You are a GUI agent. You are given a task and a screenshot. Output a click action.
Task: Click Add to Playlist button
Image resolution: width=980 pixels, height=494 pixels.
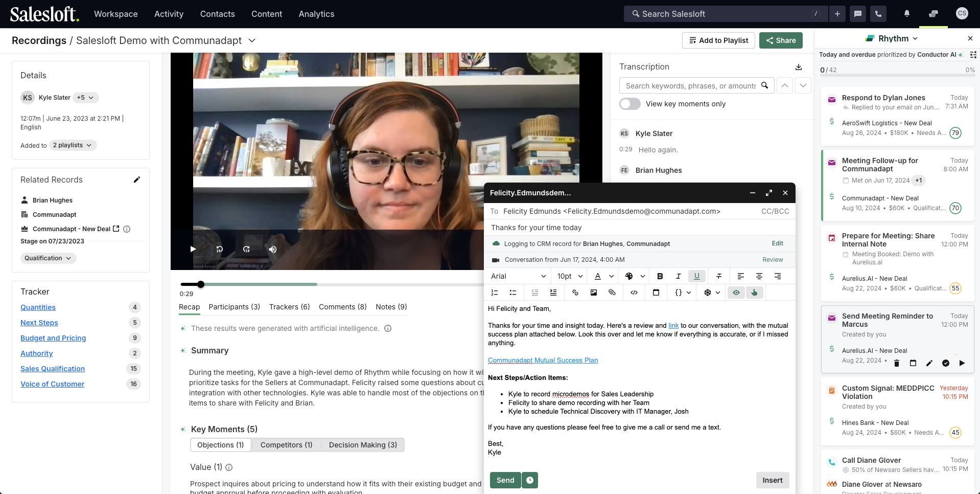pyautogui.click(x=718, y=40)
